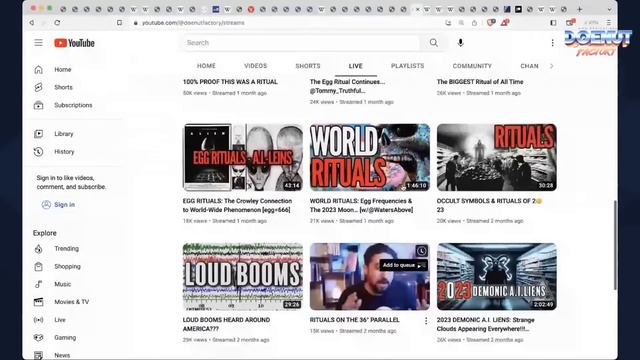Open the EGG RITUALS A.I.-LIENS thumbnail
The image size is (640, 360).
click(242, 158)
